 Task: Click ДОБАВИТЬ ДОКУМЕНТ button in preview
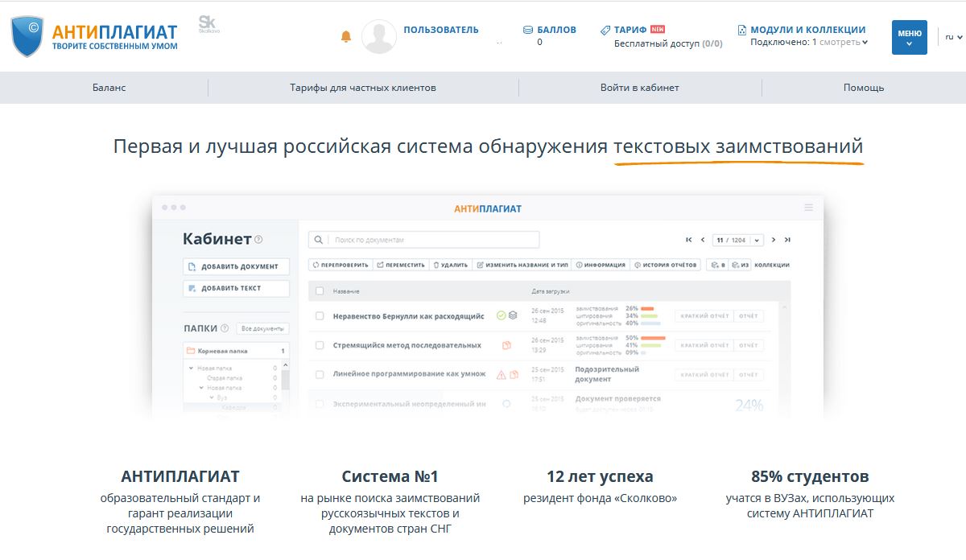235,266
